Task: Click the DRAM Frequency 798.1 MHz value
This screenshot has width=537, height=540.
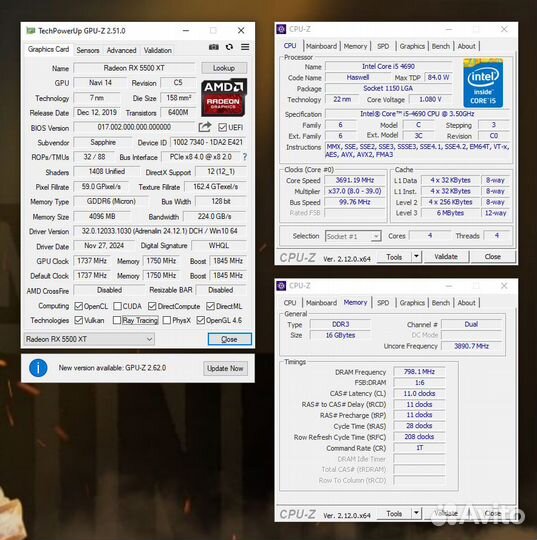Action: [x=419, y=372]
